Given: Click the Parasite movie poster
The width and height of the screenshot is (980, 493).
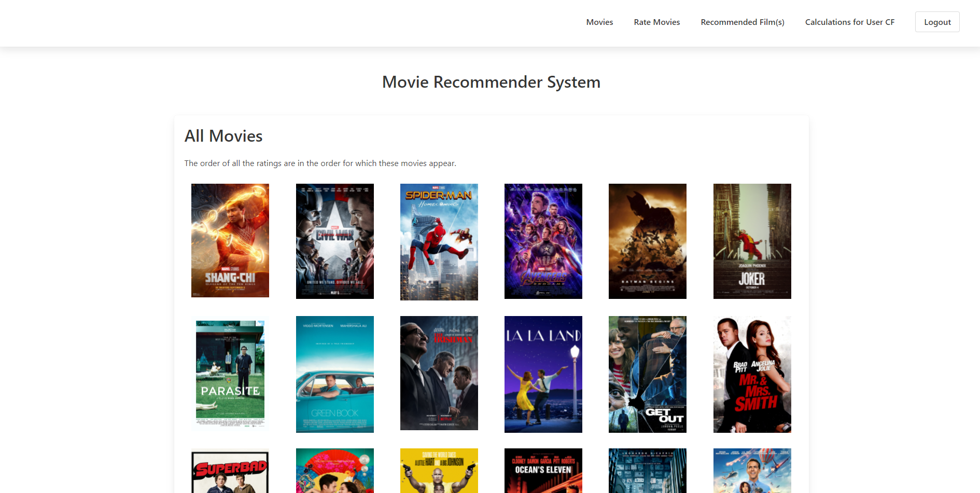Looking at the screenshot, I should point(230,374).
